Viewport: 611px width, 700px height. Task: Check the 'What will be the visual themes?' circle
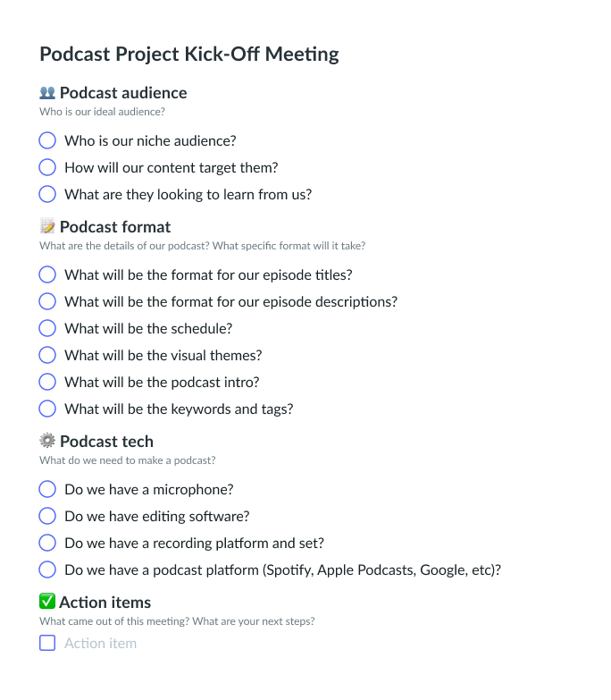47,356
